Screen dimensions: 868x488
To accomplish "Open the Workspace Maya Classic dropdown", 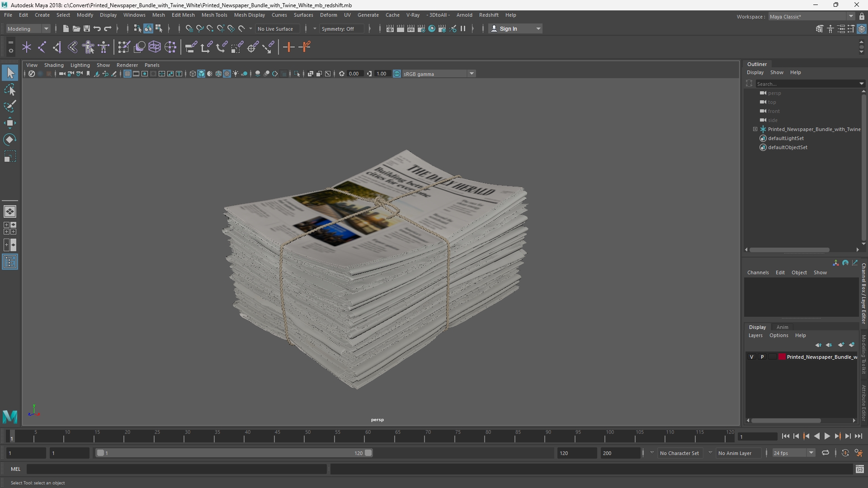I will pyautogui.click(x=811, y=17).
